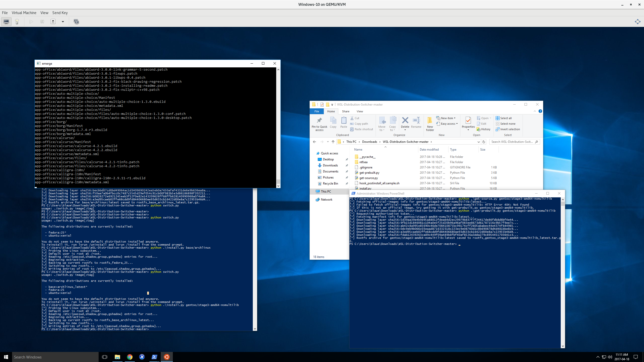The width and height of the screenshot is (644, 362).
Task: Sort files by the Name column header
Action: [358, 150]
